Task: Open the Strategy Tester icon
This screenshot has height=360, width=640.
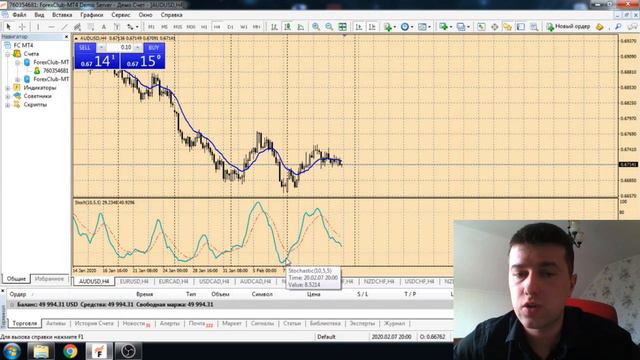Action: point(534,27)
